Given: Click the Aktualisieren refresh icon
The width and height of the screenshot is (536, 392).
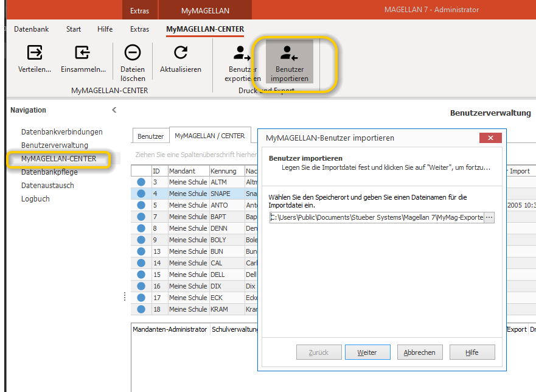Looking at the screenshot, I should point(181,53).
